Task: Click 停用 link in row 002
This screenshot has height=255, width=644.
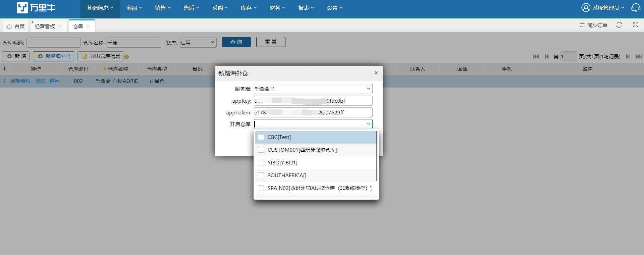Action: click(x=54, y=81)
